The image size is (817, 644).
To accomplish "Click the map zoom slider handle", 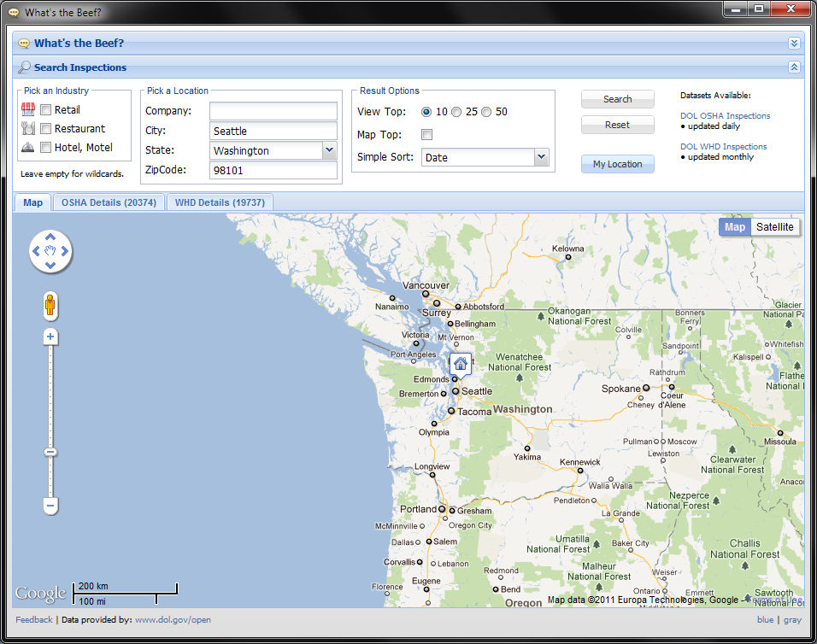I will (x=50, y=452).
